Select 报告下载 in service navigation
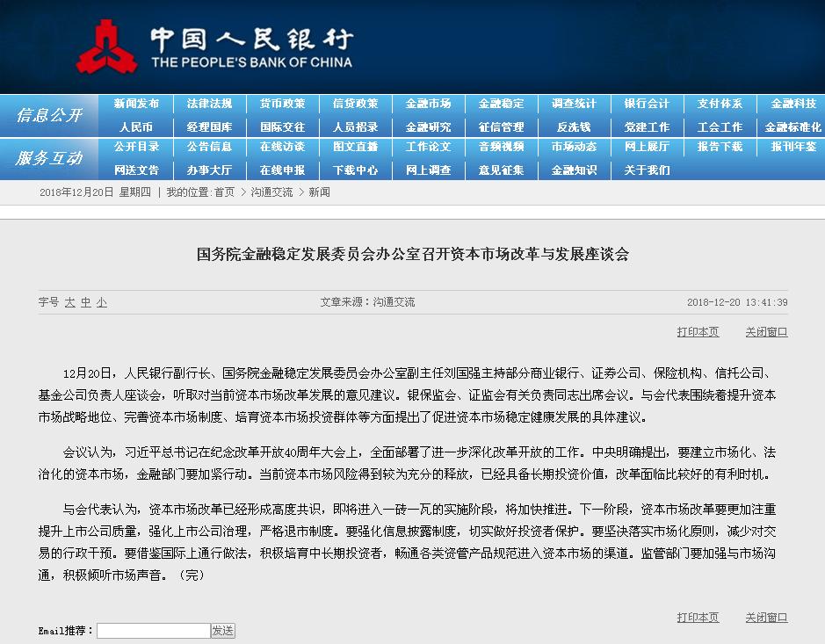This screenshot has height=644, width=825. [x=720, y=147]
